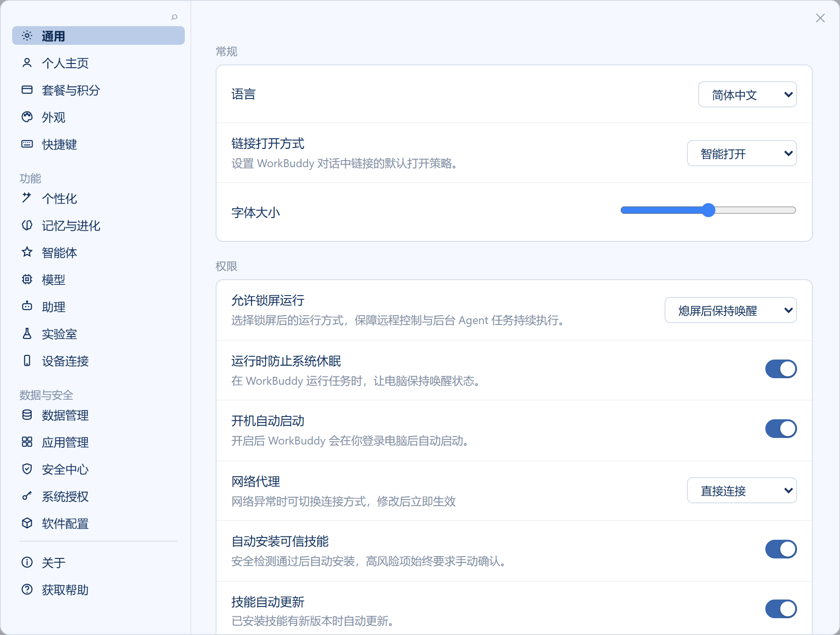840x635 pixels.
Task: Open the 个人主页 settings page
Action: pos(98,63)
